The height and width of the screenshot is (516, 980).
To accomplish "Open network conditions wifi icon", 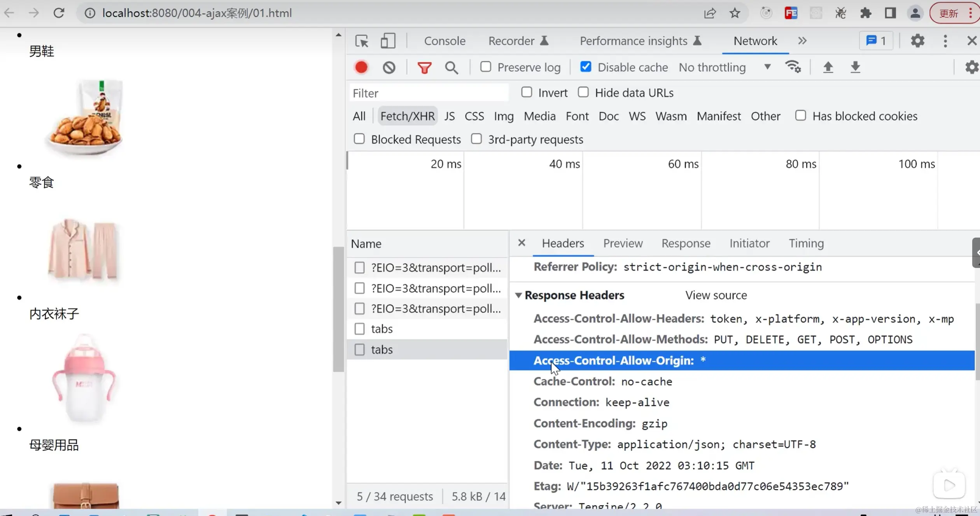I will point(793,67).
